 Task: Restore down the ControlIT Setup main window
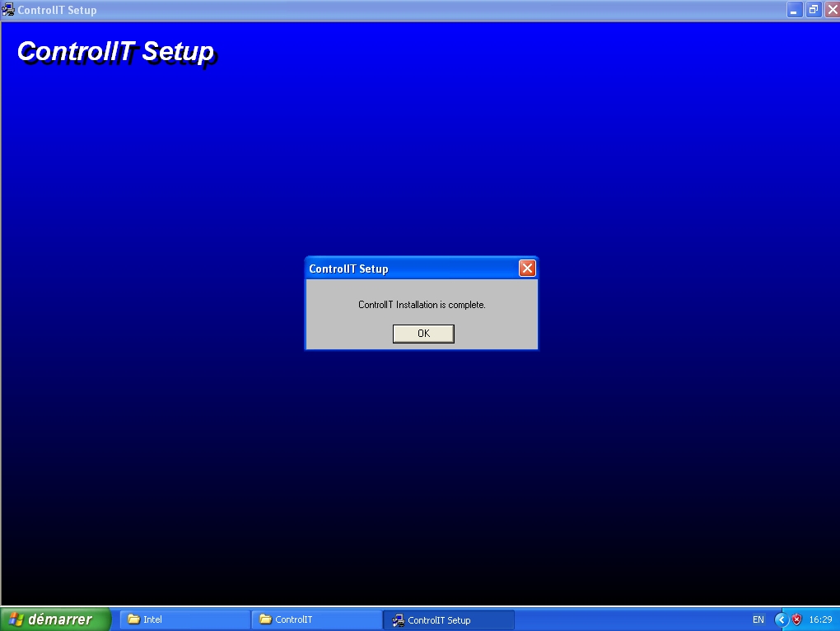point(813,10)
